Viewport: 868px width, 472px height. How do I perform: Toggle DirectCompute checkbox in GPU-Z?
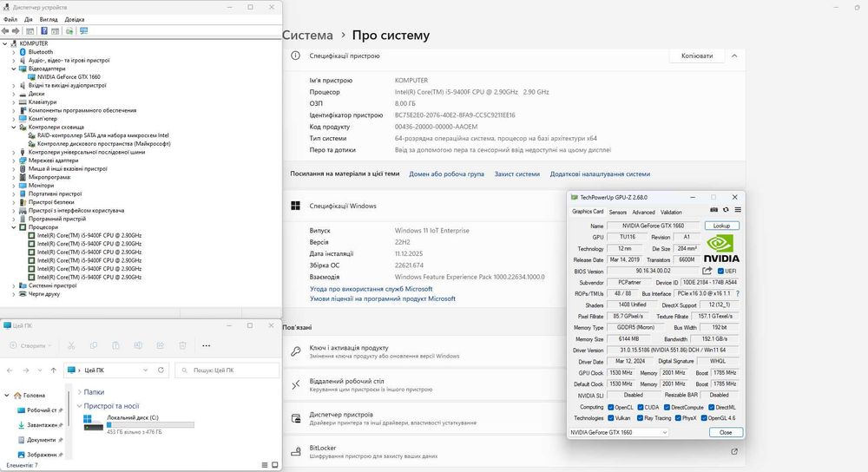point(667,407)
